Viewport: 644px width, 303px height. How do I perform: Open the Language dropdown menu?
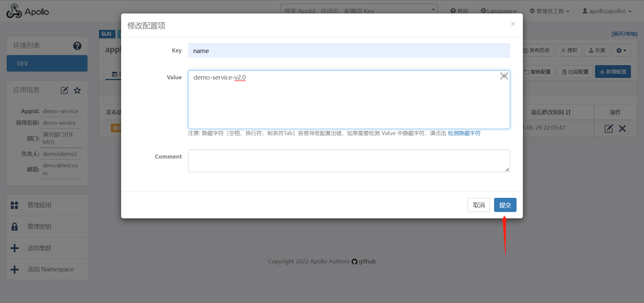(x=499, y=11)
